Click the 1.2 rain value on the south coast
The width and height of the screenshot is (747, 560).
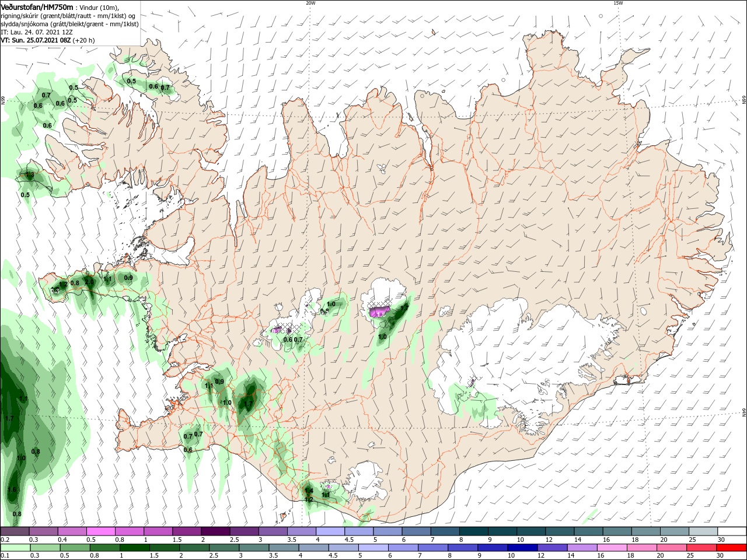click(x=309, y=499)
